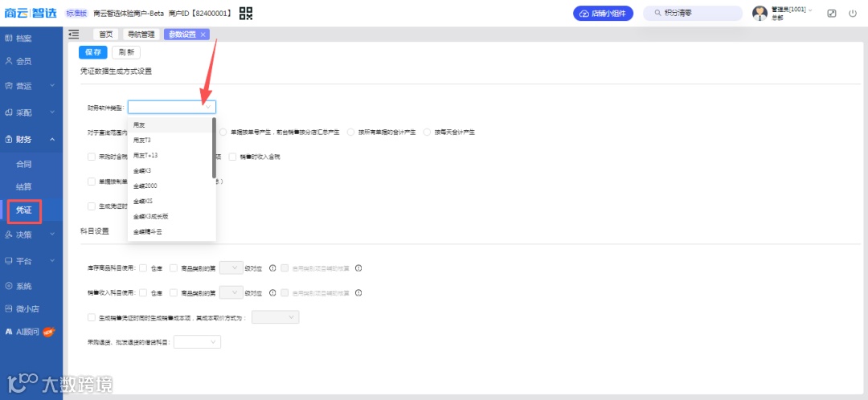The height and width of the screenshot is (400, 868).
Task: Tick 仓库 checkbox in 销售收入科目 row
Action: (x=143, y=292)
